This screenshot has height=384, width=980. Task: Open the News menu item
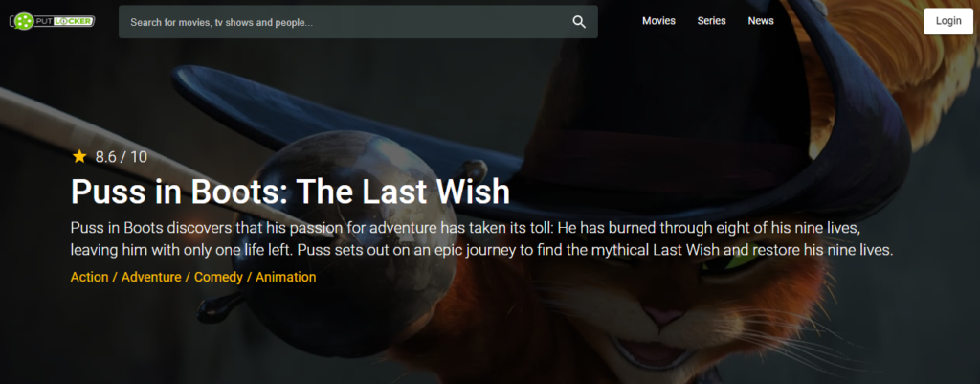coord(761,21)
